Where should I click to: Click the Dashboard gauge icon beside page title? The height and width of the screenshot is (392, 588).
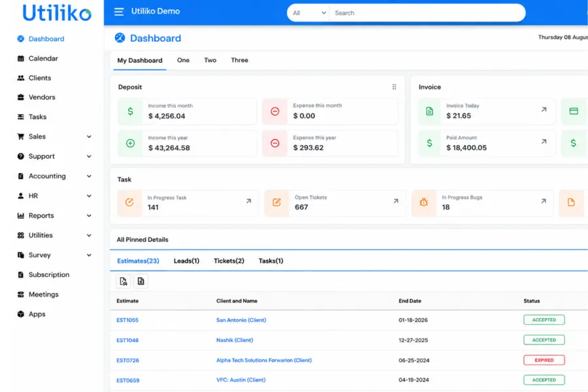click(120, 38)
